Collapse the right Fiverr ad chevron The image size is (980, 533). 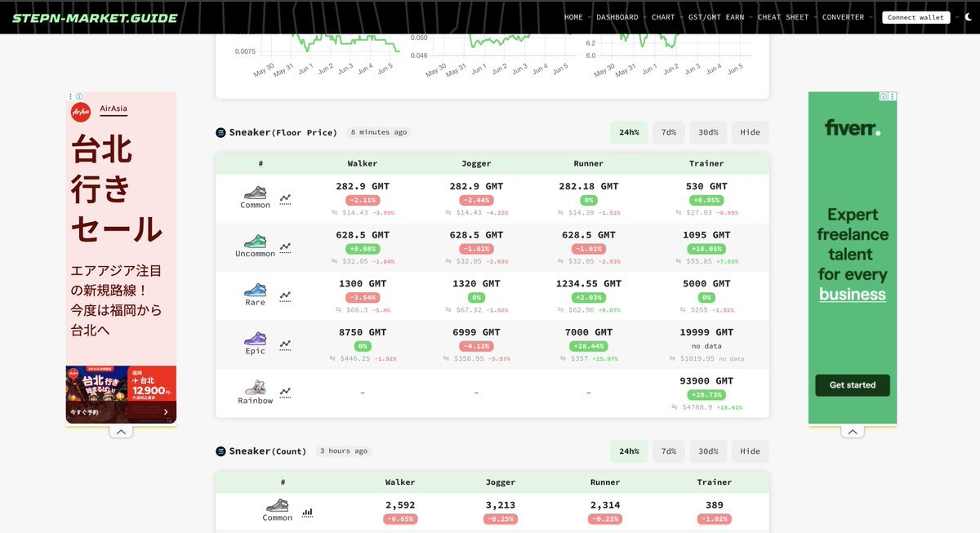point(853,432)
